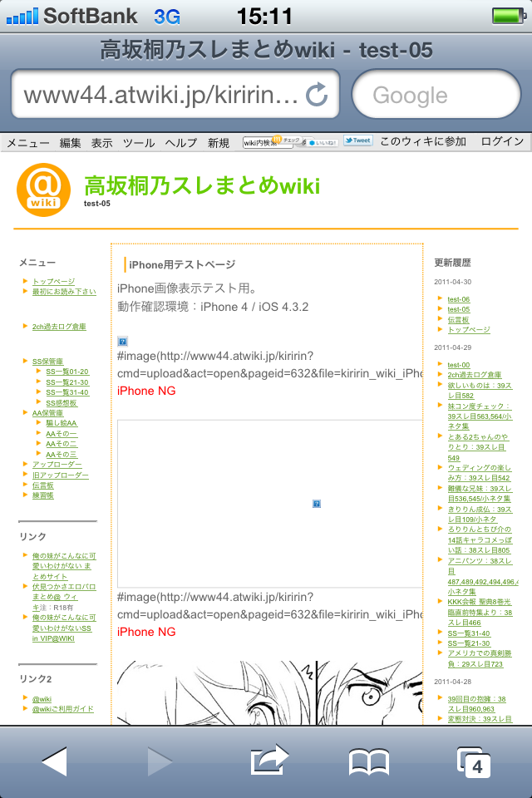Open test-06 in 更新履歴
532x798 pixels.
[x=459, y=299]
